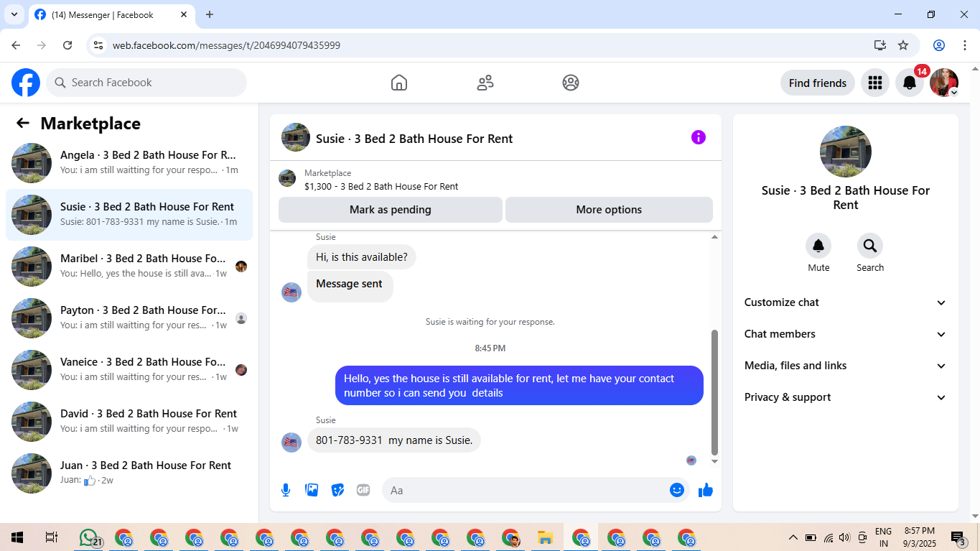Open the Windows Start menu
Viewport: 980px width, 551px height.
17,537
